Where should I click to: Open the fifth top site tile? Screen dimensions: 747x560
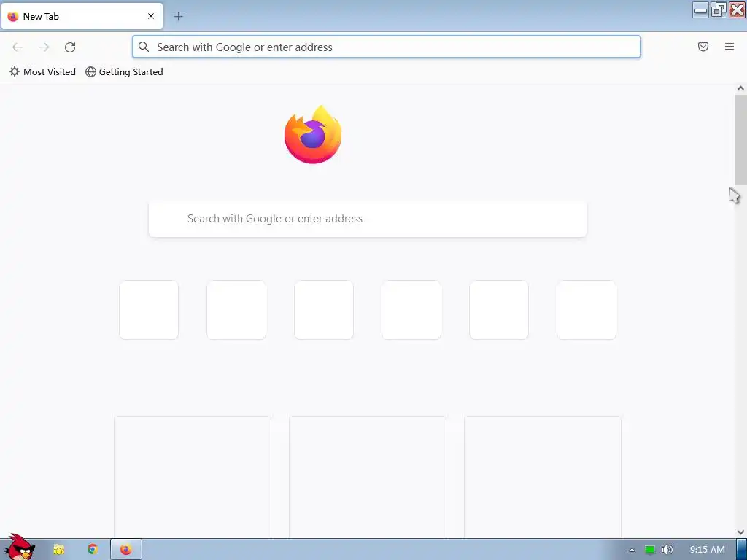point(499,310)
